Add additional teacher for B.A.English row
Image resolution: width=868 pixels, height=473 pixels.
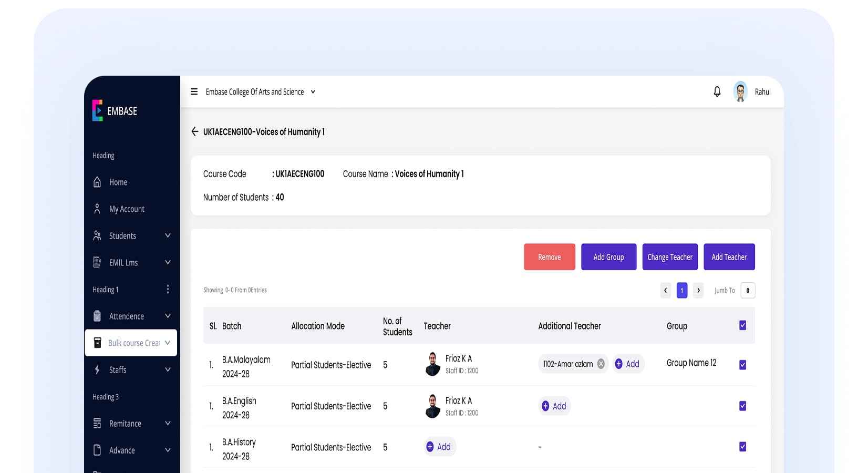pyautogui.click(x=554, y=406)
